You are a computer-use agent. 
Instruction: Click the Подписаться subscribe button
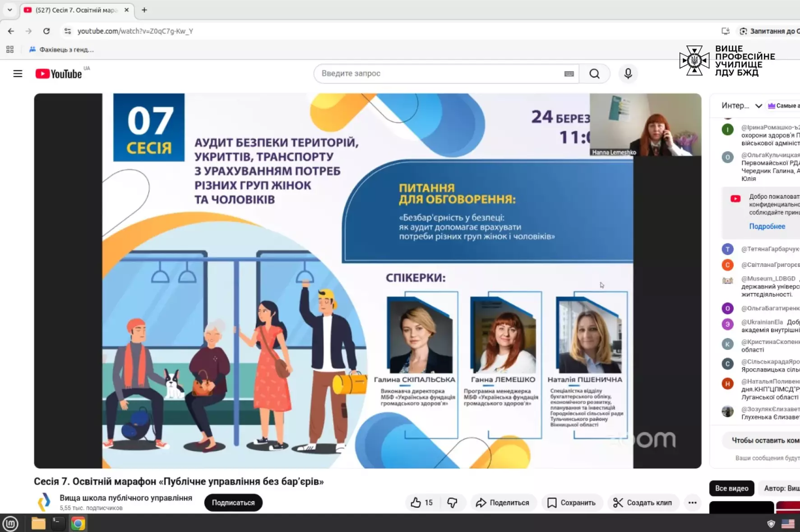coord(233,502)
